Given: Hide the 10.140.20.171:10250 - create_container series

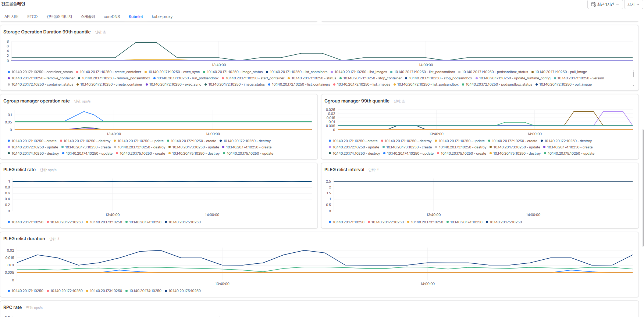Looking at the screenshot, I should pyautogui.click(x=108, y=72).
